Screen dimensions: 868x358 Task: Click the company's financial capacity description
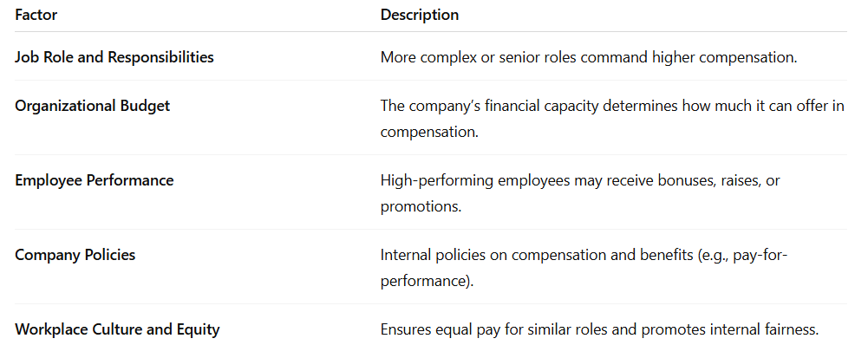[612, 119]
